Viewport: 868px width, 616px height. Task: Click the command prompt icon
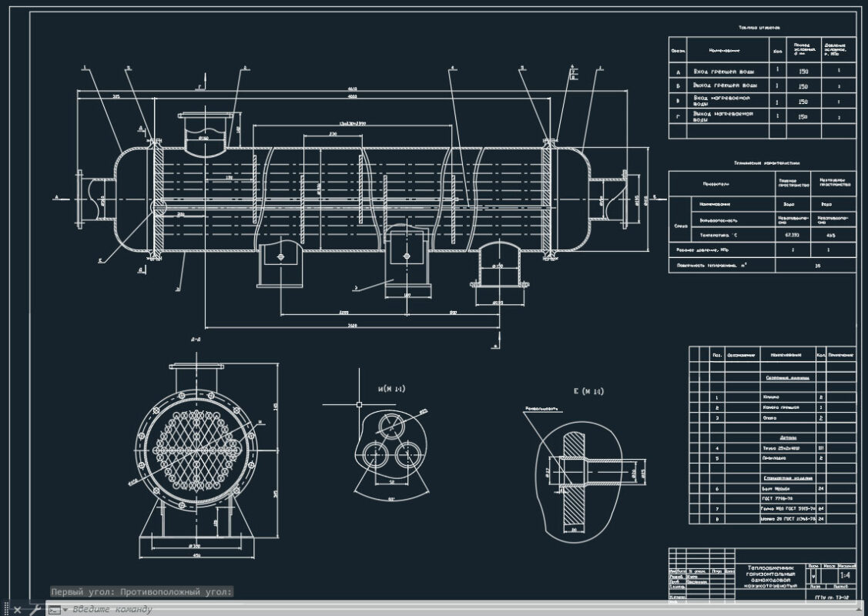pyautogui.click(x=53, y=610)
